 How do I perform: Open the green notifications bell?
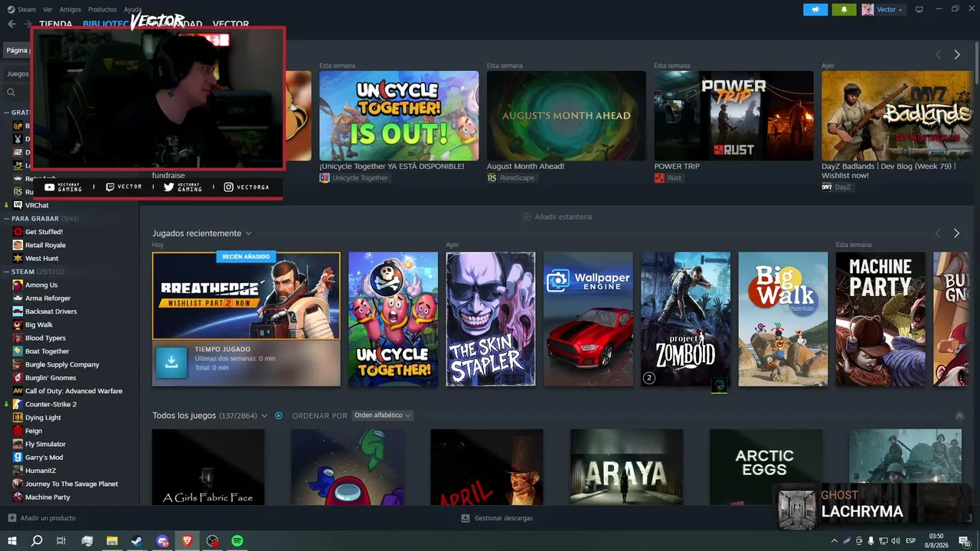[x=844, y=9]
